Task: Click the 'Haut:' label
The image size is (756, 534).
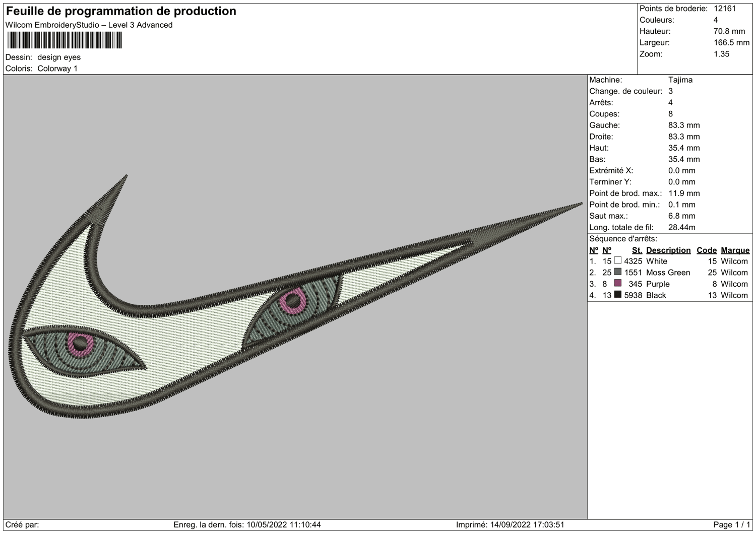Action: point(599,148)
